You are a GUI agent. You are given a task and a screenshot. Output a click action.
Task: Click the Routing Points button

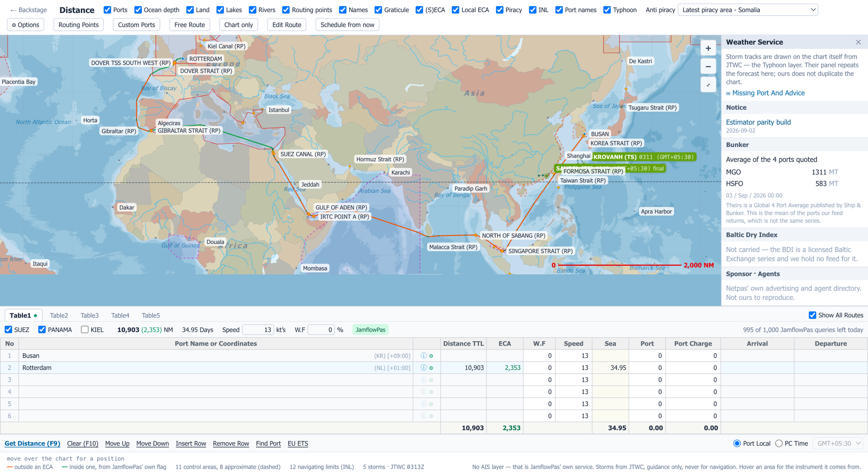pos(79,25)
